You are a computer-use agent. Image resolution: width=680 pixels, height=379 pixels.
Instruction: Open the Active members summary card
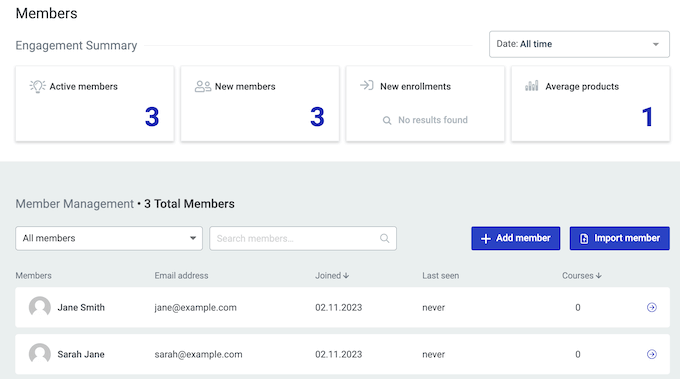[x=95, y=104]
